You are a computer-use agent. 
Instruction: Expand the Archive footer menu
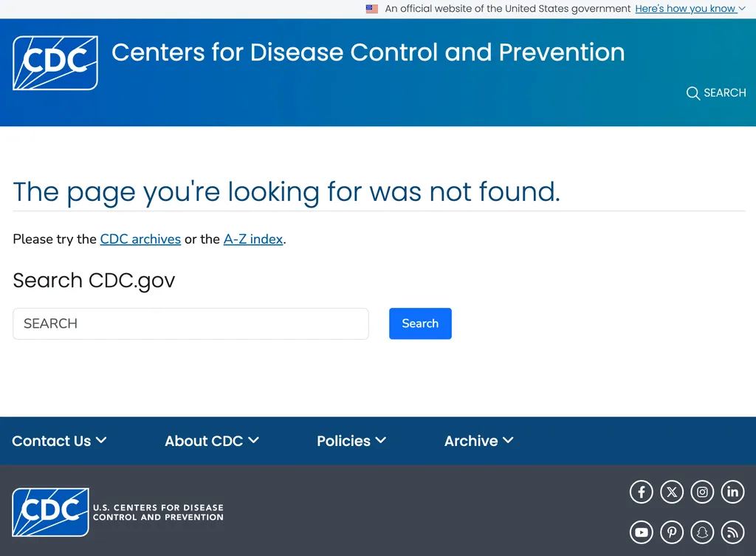coord(478,441)
